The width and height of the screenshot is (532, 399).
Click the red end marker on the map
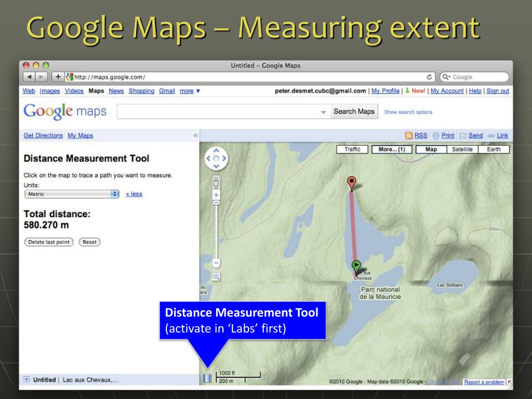pyautogui.click(x=352, y=183)
